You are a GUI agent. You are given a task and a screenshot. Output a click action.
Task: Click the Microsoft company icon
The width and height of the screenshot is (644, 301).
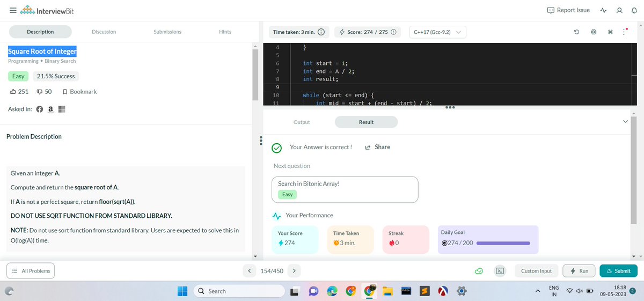61,109
